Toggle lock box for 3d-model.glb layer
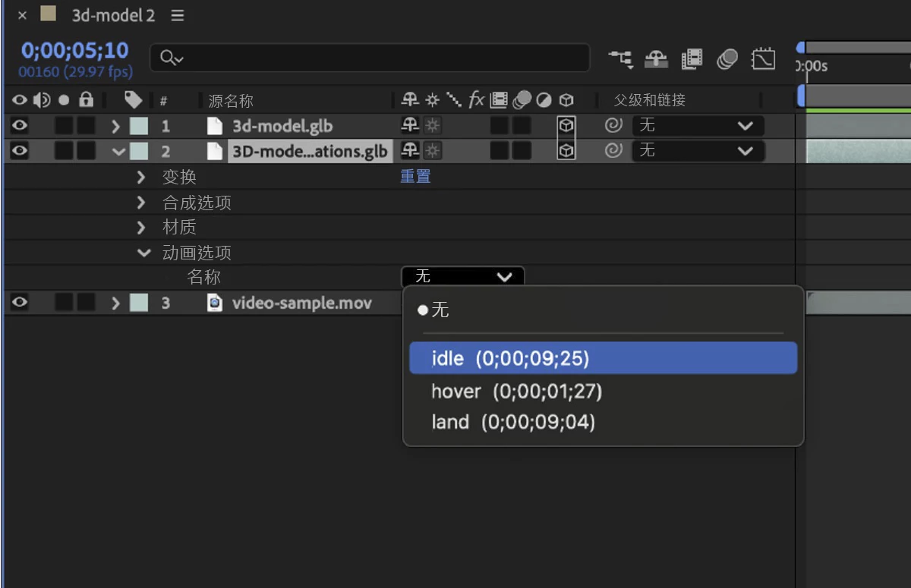This screenshot has height=588, width=911. point(87,126)
